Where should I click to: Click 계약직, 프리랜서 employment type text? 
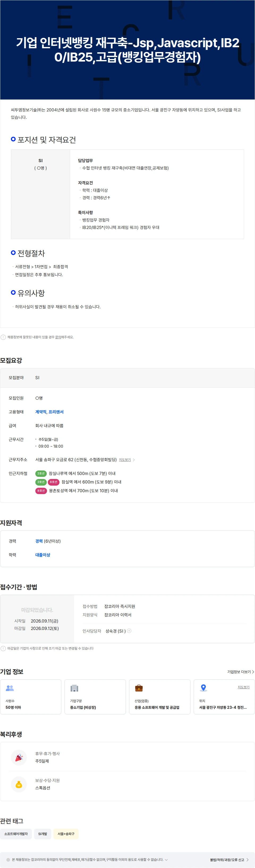[x=49, y=412]
